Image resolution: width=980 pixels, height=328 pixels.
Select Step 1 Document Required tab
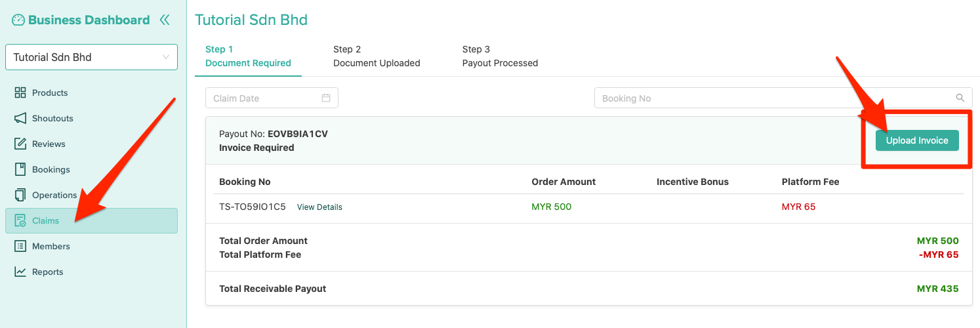coord(248,56)
